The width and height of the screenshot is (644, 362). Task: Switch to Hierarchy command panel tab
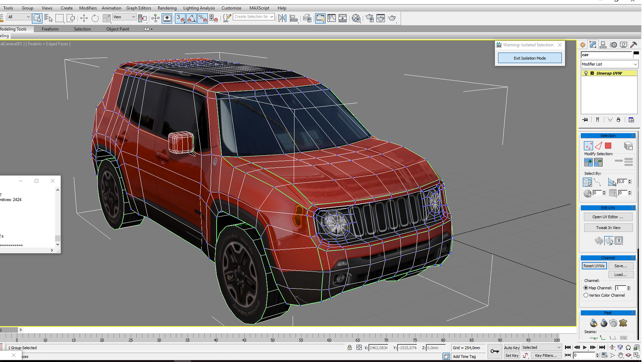[603, 45]
